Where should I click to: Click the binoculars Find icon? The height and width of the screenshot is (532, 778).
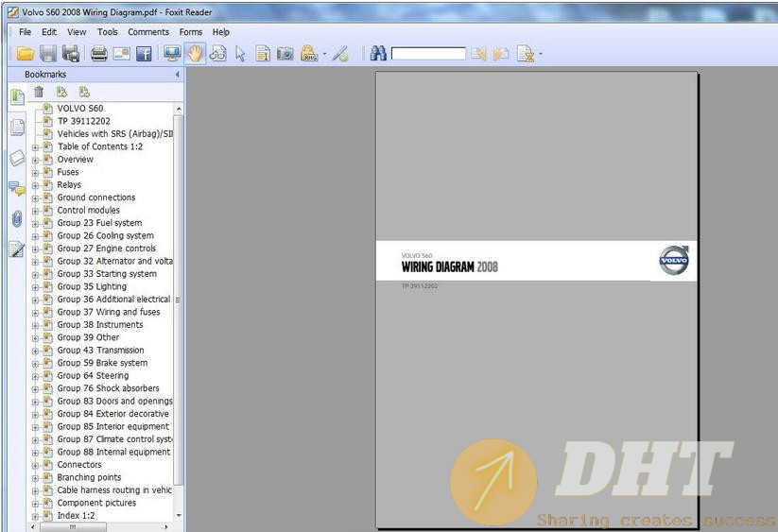378,53
